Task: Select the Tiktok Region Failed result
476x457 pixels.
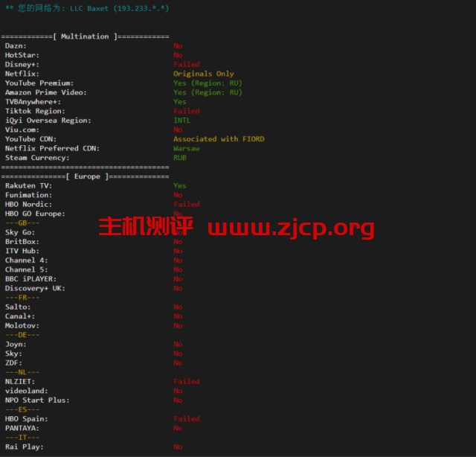Action: (187, 111)
